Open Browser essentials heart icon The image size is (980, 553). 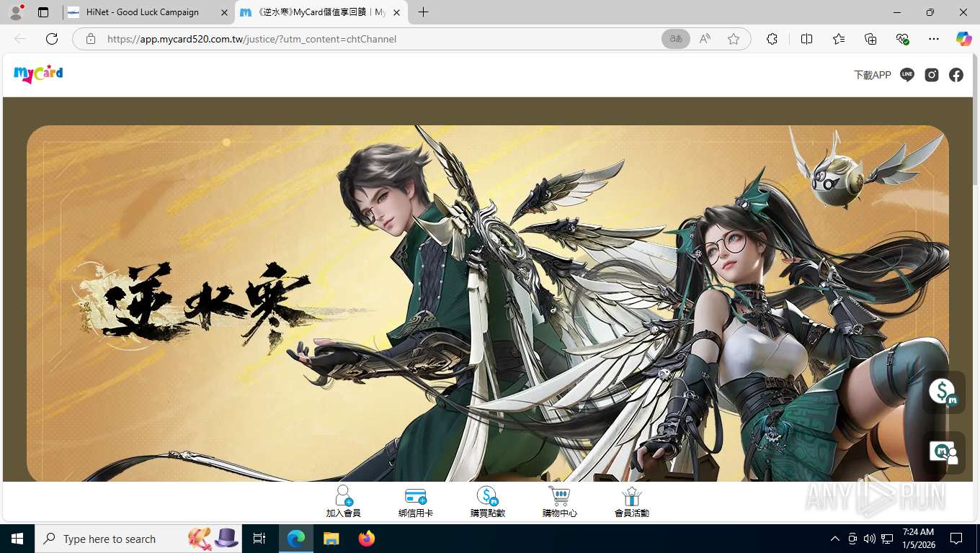tap(902, 39)
